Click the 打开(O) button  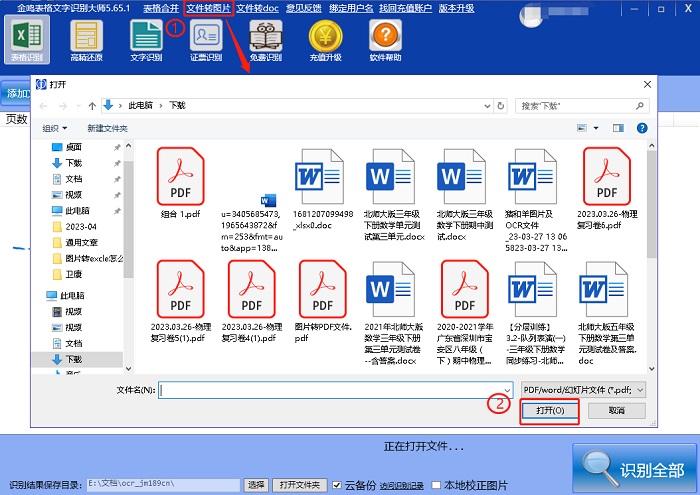[549, 410]
